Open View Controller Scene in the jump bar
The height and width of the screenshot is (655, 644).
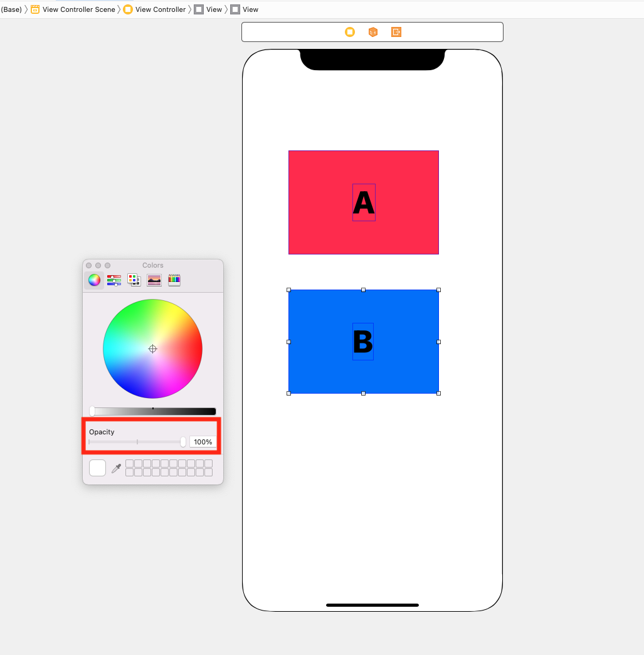(73, 9)
